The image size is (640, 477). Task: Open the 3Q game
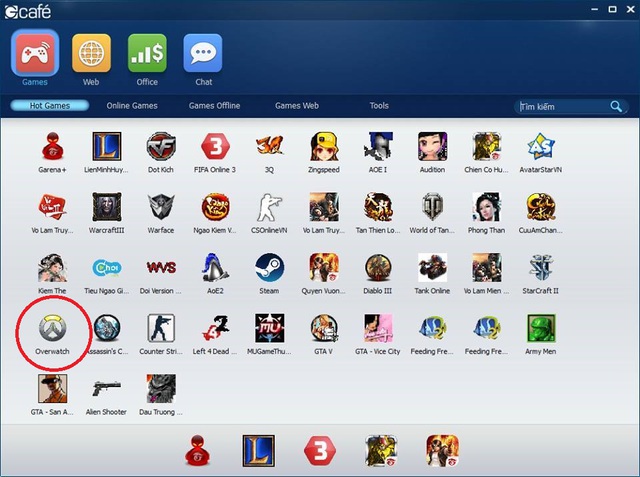click(x=269, y=153)
